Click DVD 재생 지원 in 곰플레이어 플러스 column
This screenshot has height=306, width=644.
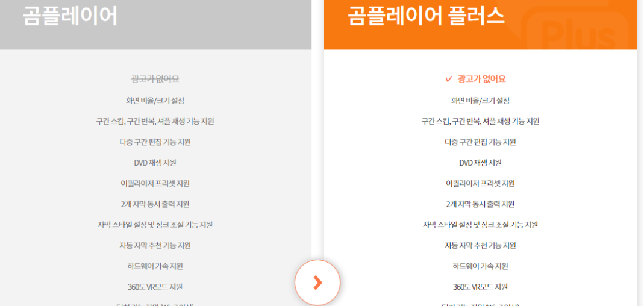[x=480, y=163]
